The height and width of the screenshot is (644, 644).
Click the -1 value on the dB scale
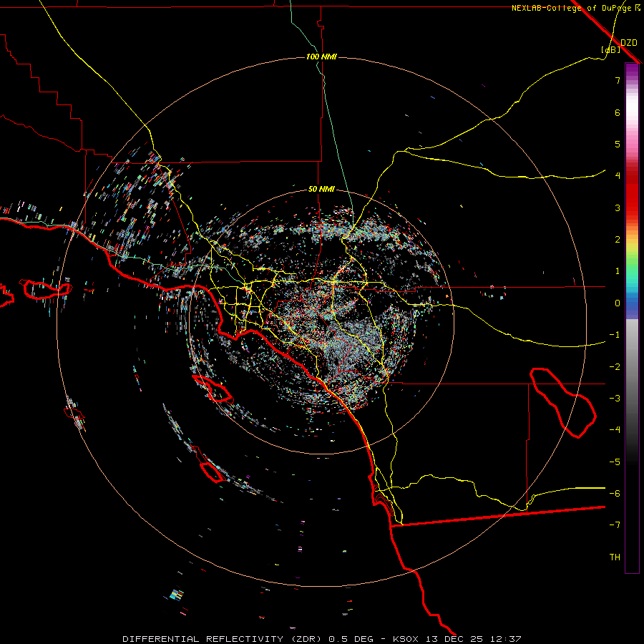pos(615,335)
